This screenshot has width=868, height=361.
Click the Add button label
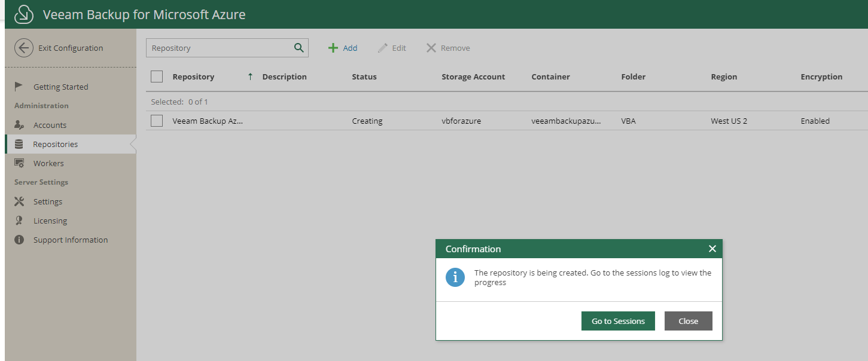[x=350, y=48]
